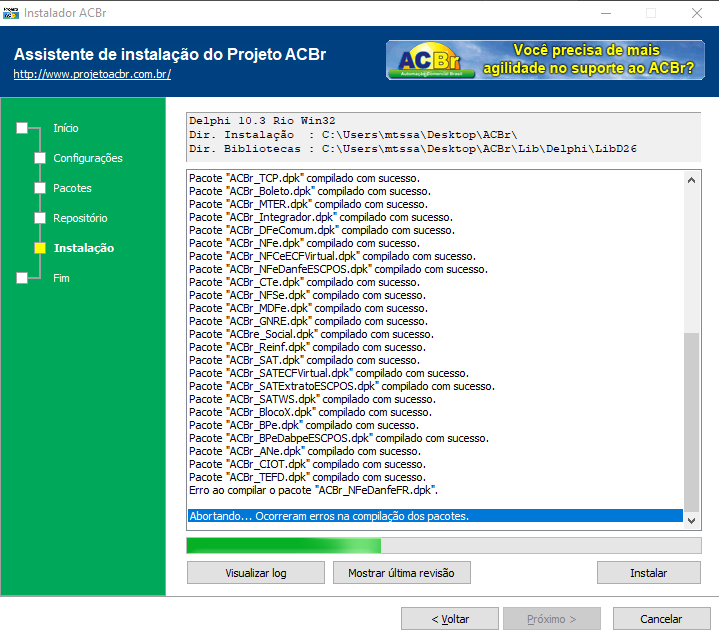Image resolution: width=719 pixels, height=636 pixels.
Task: Select the Repositório step
Action: coord(80,218)
